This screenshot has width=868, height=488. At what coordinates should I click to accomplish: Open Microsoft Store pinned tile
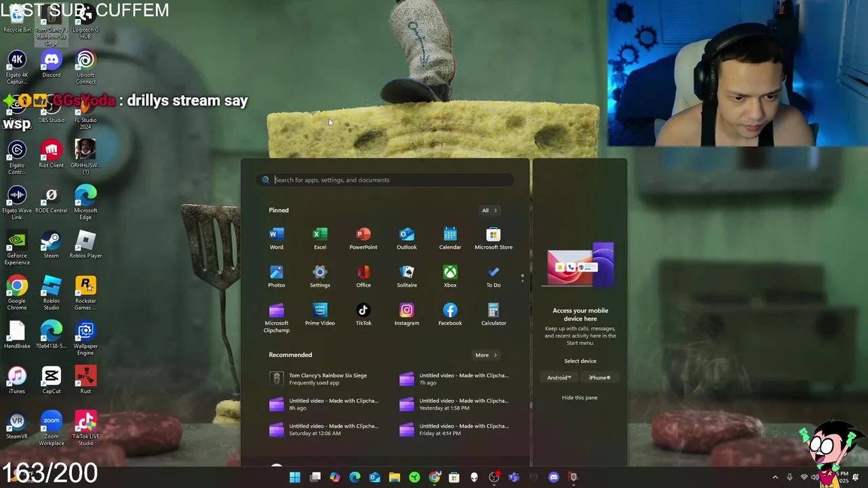point(494,239)
